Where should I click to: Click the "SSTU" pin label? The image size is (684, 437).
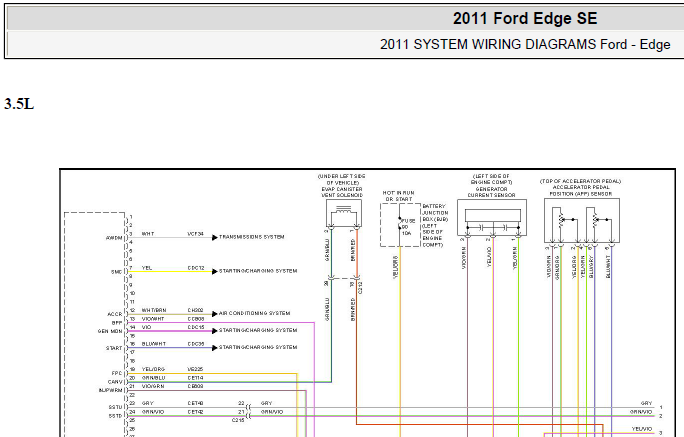tap(116, 407)
